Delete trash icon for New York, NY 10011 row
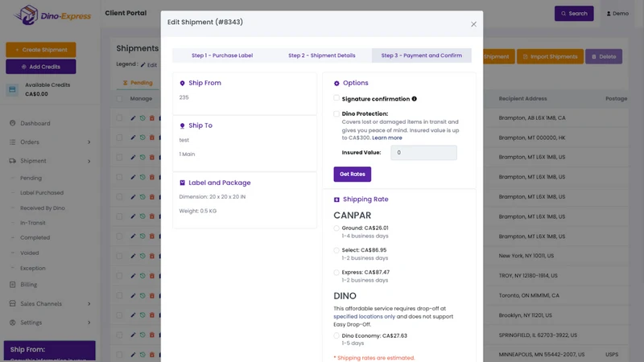 [x=152, y=256]
